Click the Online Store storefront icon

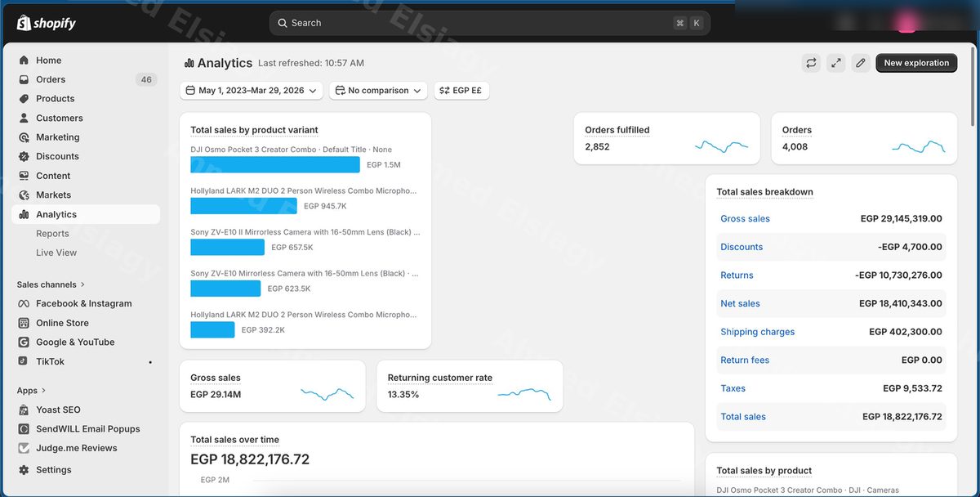click(24, 323)
